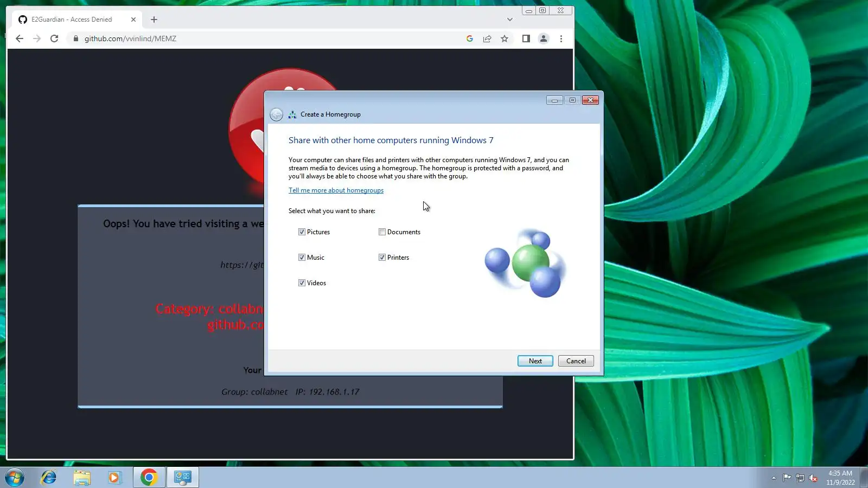The image size is (868, 488).
Task: Close the Chrome window
Action: (x=561, y=10)
